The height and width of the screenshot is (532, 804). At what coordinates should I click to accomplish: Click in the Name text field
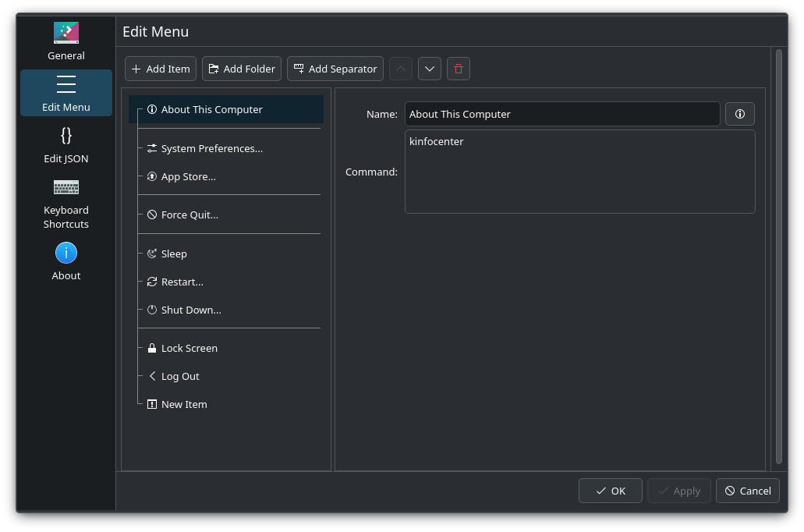point(562,114)
